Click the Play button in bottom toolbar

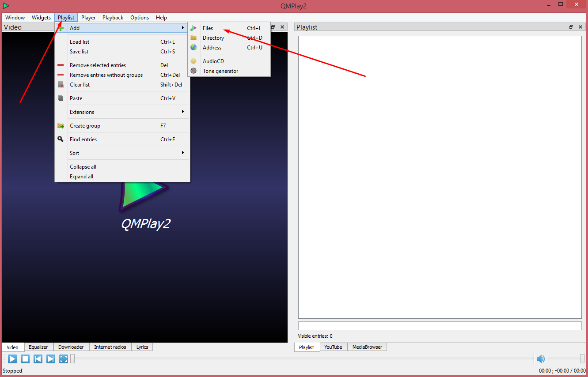tap(12, 359)
